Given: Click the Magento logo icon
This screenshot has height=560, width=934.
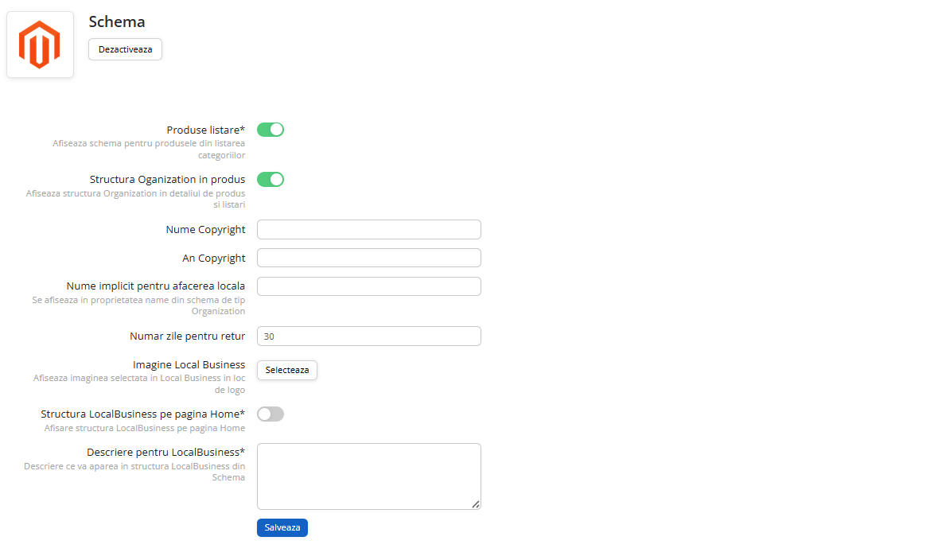Looking at the screenshot, I should 40,45.
